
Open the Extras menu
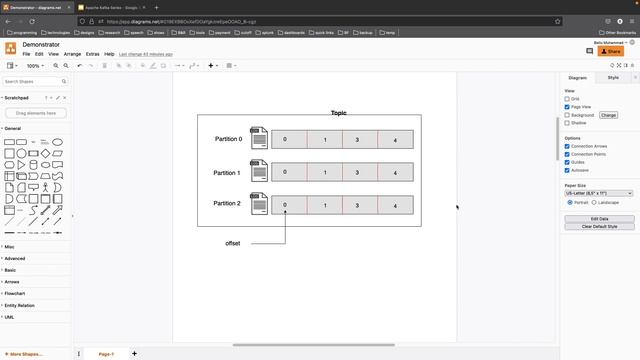point(93,54)
